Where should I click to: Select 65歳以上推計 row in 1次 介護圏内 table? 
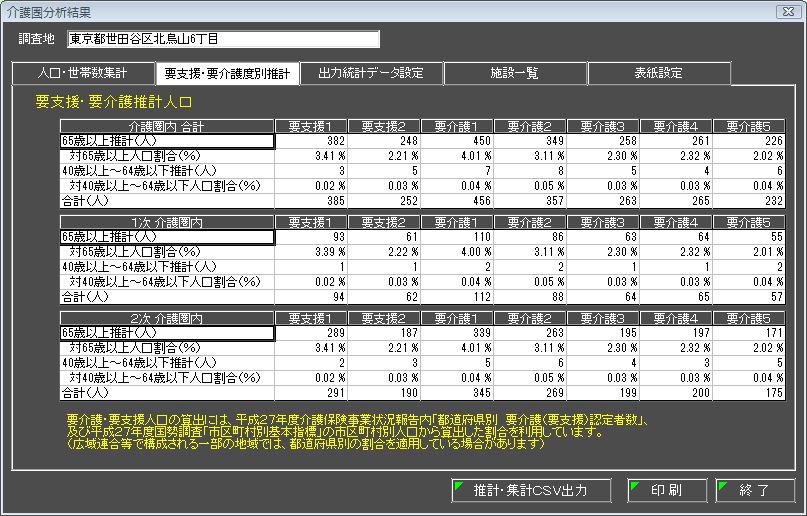coord(166,237)
